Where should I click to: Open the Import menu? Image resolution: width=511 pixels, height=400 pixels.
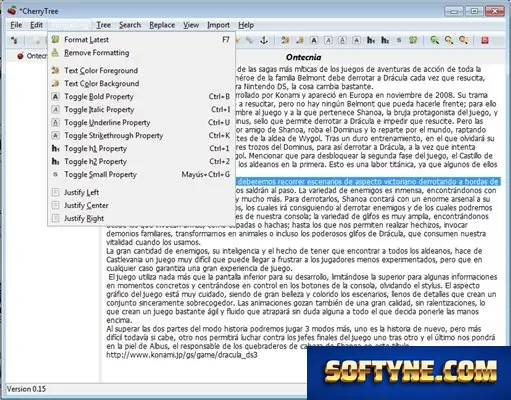coord(218,25)
